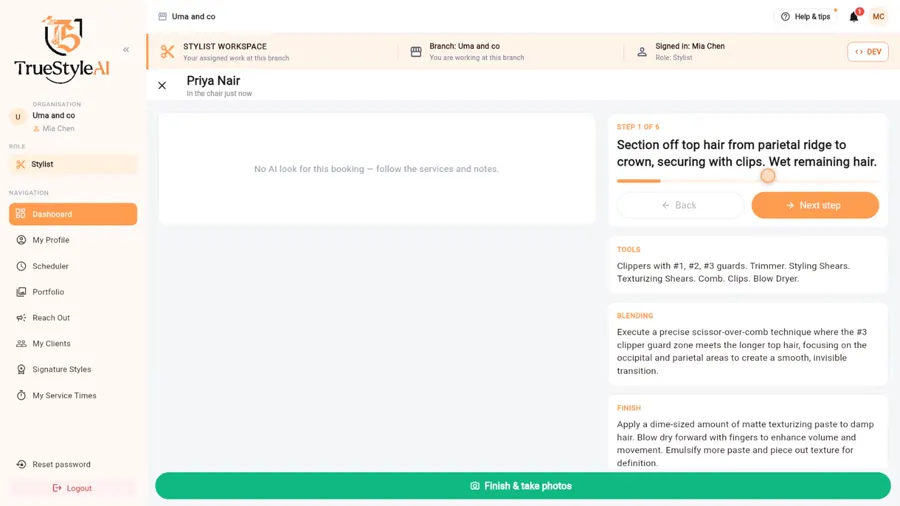Click 'No AI look for this booking' message

[377, 169]
